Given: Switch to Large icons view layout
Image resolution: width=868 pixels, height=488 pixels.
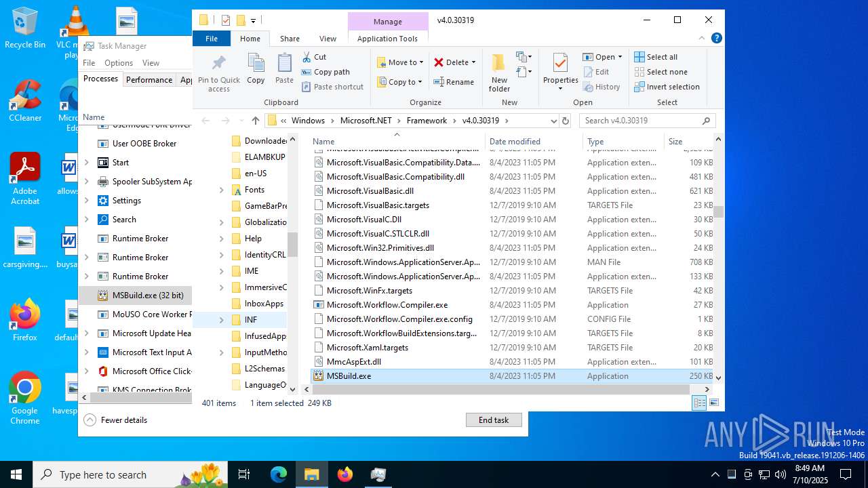Looking at the screenshot, I should pyautogui.click(x=713, y=403).
